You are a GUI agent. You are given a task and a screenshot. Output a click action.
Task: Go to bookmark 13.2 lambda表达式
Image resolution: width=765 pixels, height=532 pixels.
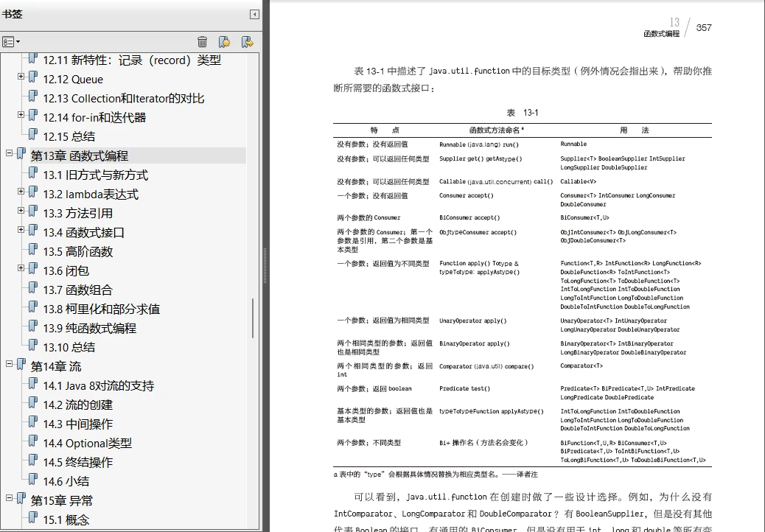click(90, 194)
